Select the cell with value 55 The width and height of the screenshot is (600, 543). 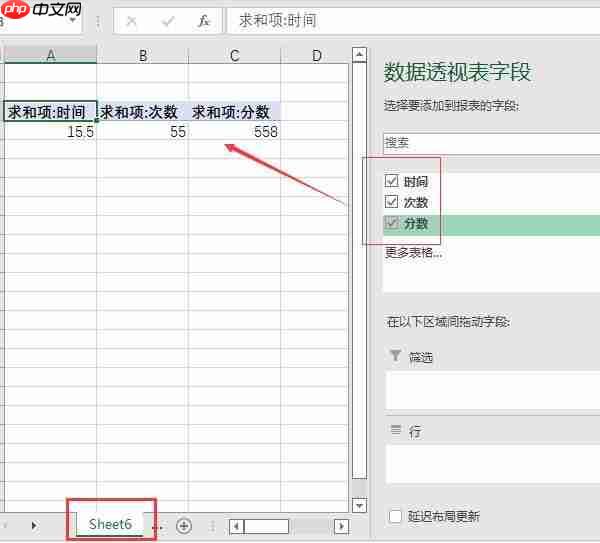coord(143,131)
